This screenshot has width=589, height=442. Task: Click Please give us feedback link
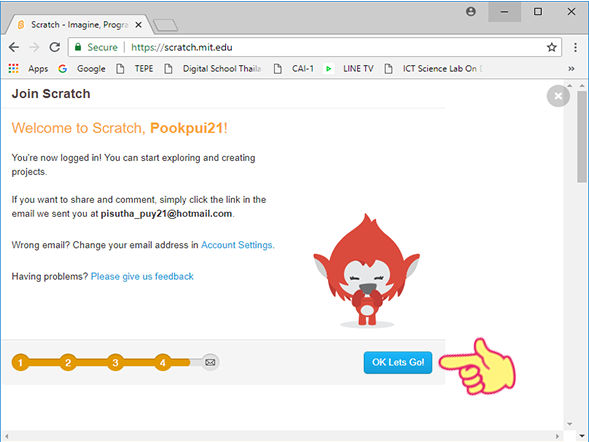142,277
